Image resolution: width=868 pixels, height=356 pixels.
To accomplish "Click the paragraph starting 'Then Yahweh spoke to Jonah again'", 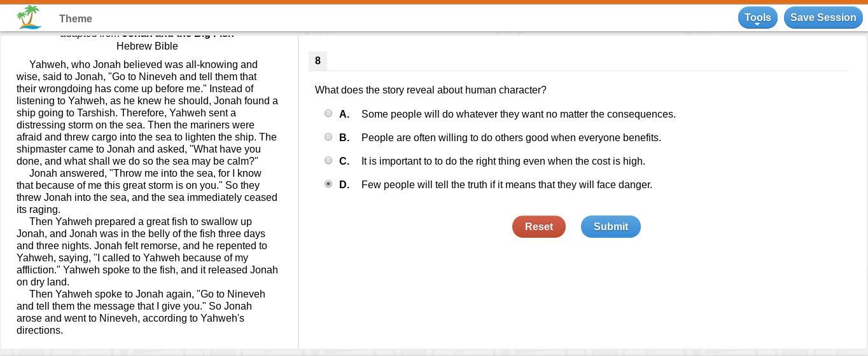I will [x=141, y=312].
